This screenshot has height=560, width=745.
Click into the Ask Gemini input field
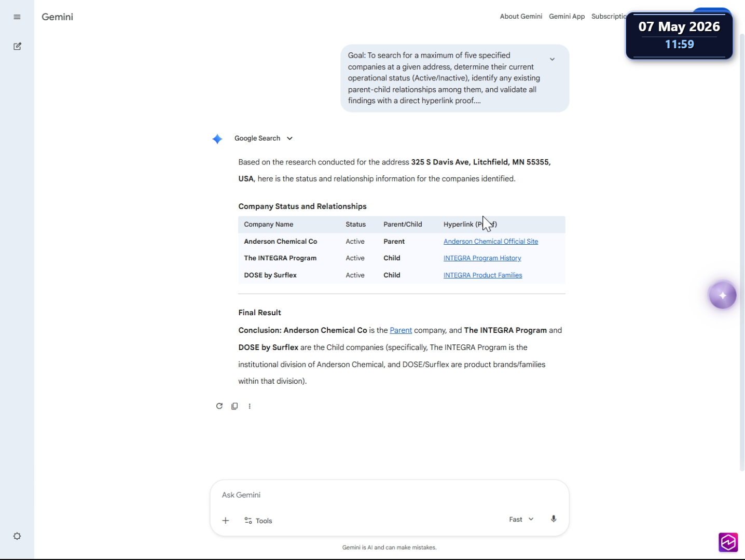(x=389, y=495)
